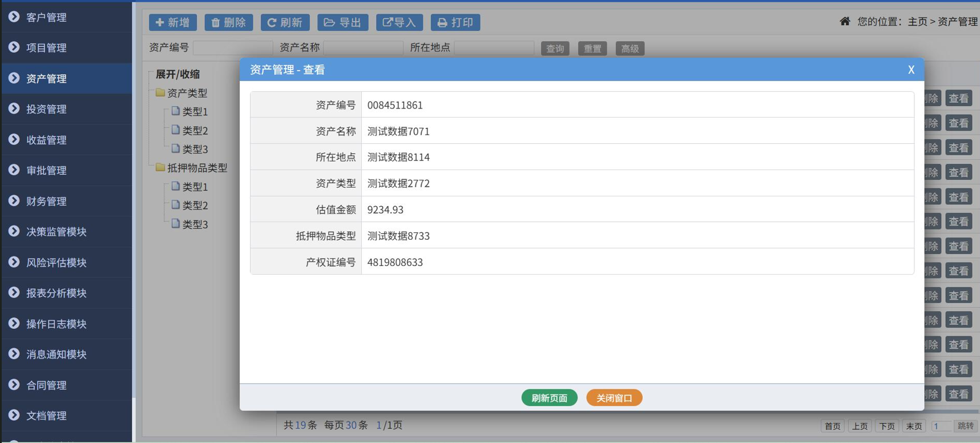The height and width of the screenshot is (443, 980).
Task: Open 高级 advanced search
Action: (630, 49)
